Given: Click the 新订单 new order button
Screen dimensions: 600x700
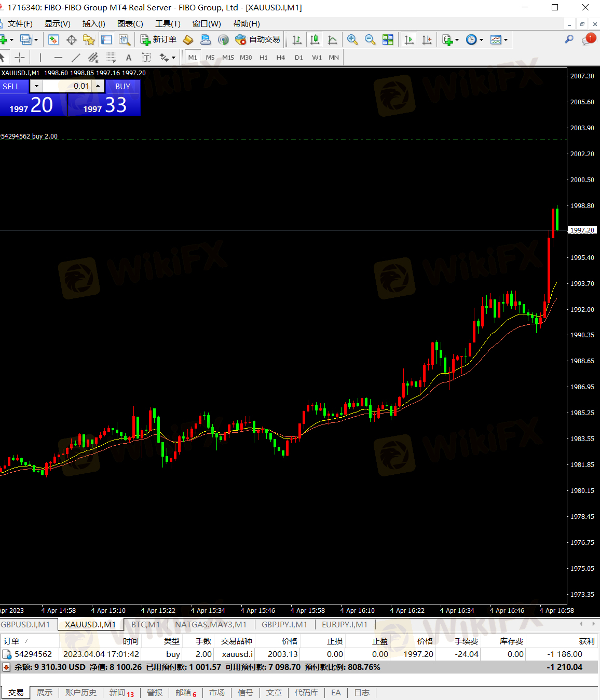Looking at the screenshot, I should (x=159, y=39).
